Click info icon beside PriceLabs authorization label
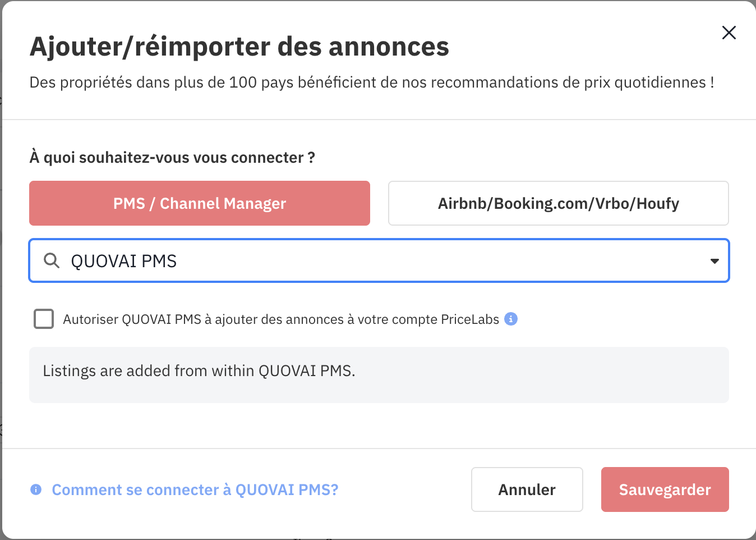 coord(511,319)
